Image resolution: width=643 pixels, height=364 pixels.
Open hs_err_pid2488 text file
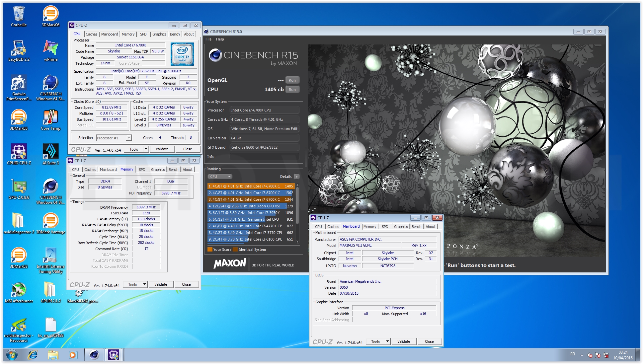(x=50, y=327)
